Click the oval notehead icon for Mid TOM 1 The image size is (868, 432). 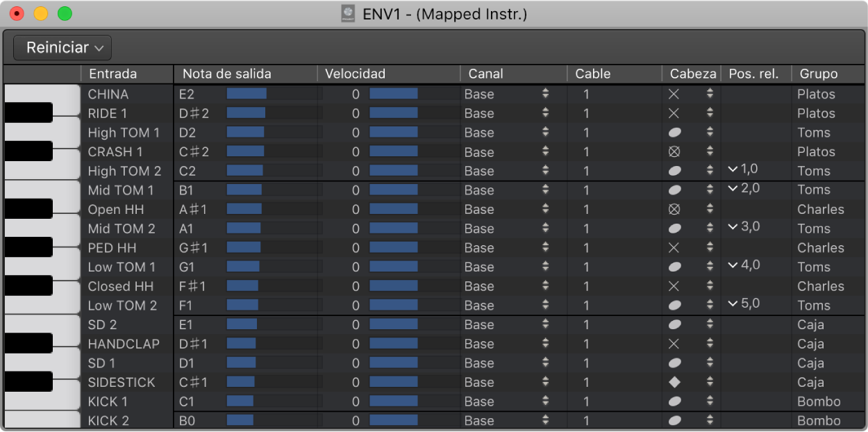(x=674, y=190)
